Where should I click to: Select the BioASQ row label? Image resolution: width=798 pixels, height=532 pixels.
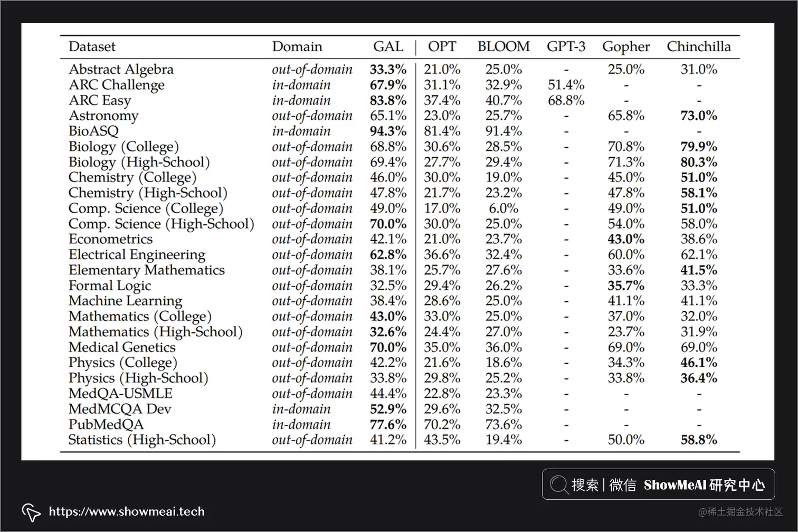[93, 131]
